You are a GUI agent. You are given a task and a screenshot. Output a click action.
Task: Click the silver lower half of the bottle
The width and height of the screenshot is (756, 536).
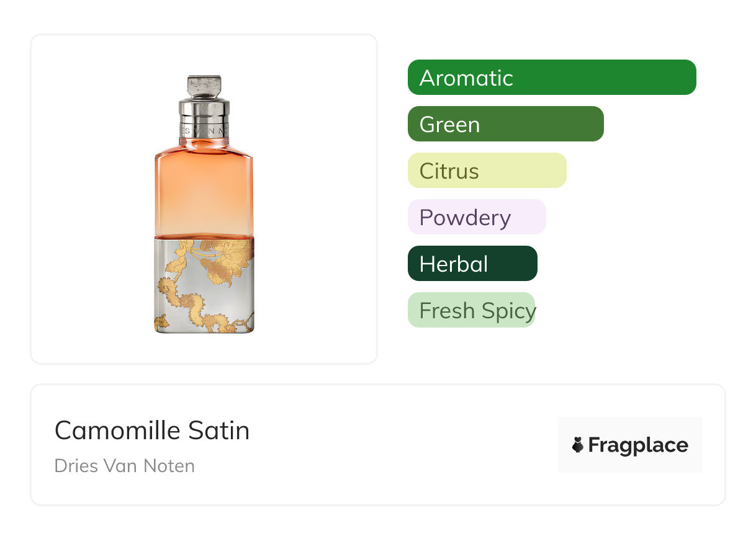204,304
